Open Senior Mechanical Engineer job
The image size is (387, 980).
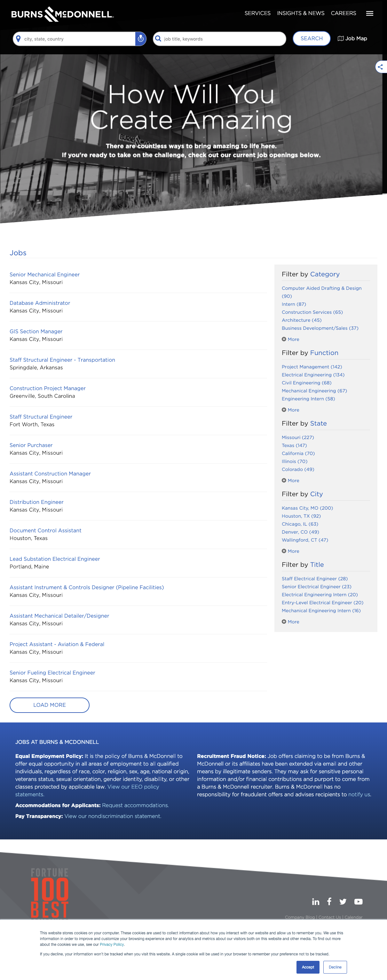(44, 275)
